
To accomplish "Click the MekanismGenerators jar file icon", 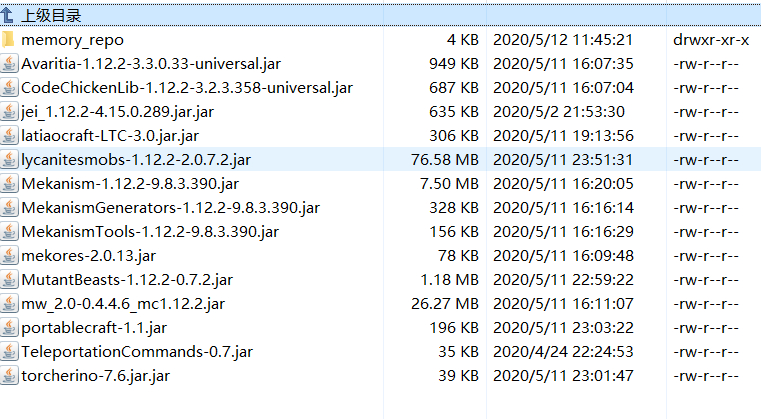I will tap(9, 208).
